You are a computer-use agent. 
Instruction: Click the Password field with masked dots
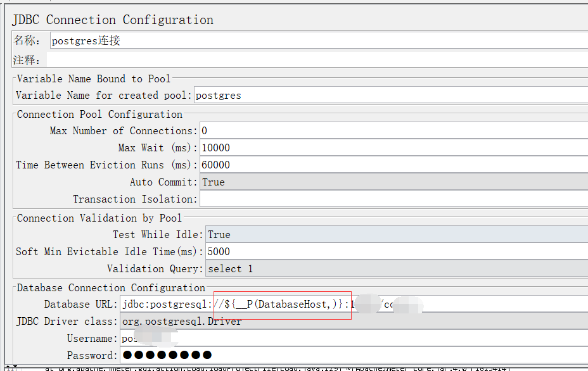pos(354,355)
